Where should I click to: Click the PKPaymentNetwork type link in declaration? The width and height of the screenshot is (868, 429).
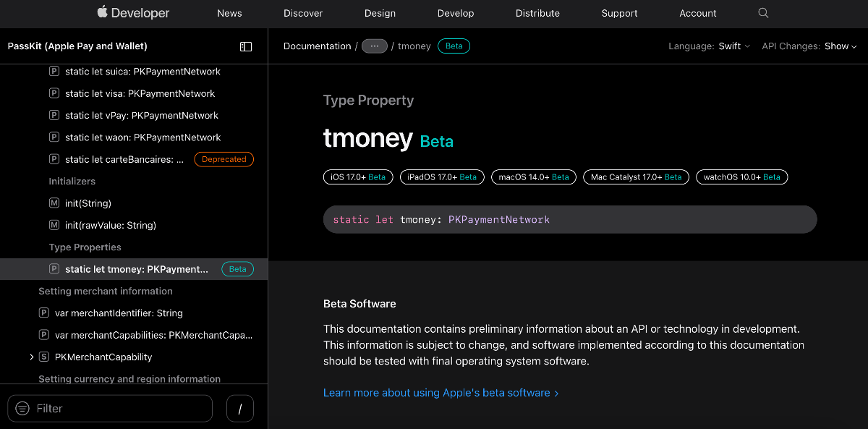[499, 220]
